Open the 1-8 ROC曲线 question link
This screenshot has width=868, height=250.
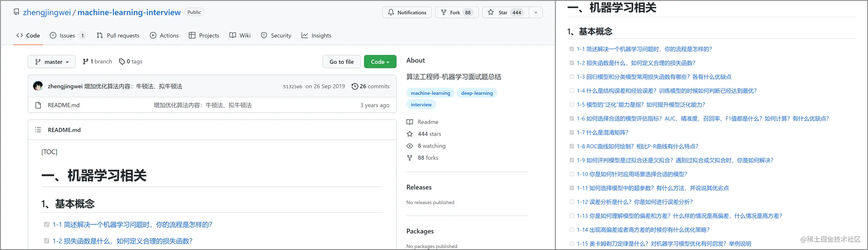click(x=637, y=146)
